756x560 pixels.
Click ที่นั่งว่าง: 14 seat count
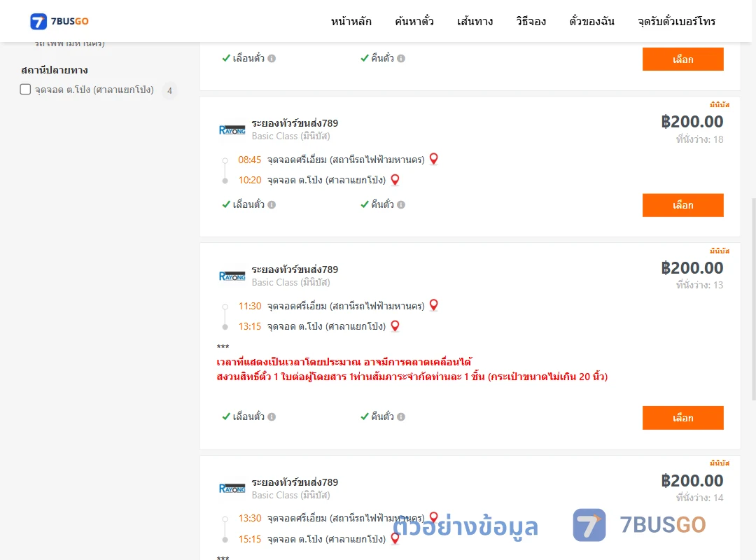pos(699,498)
